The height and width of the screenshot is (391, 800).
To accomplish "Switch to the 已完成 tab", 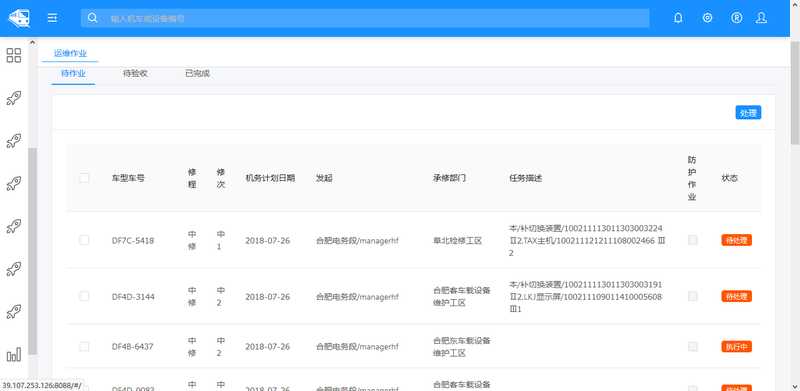I will click(197, 74).
